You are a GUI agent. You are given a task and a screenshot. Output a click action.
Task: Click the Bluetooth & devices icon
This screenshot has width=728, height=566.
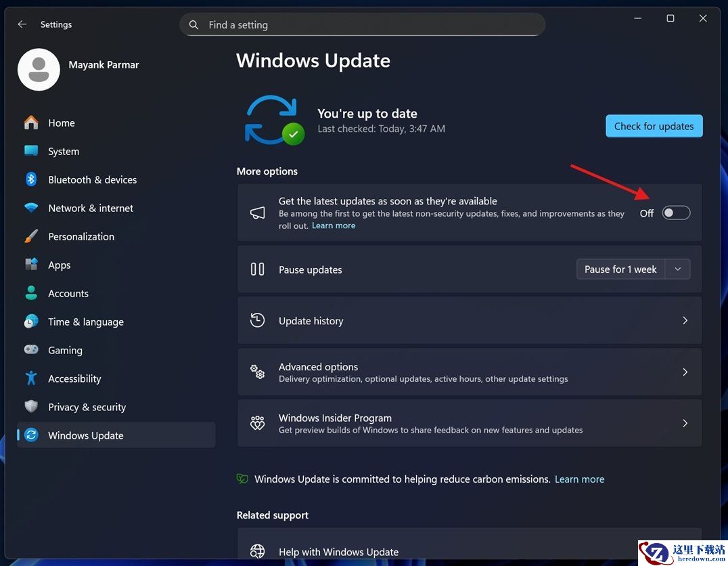[31, 179]
